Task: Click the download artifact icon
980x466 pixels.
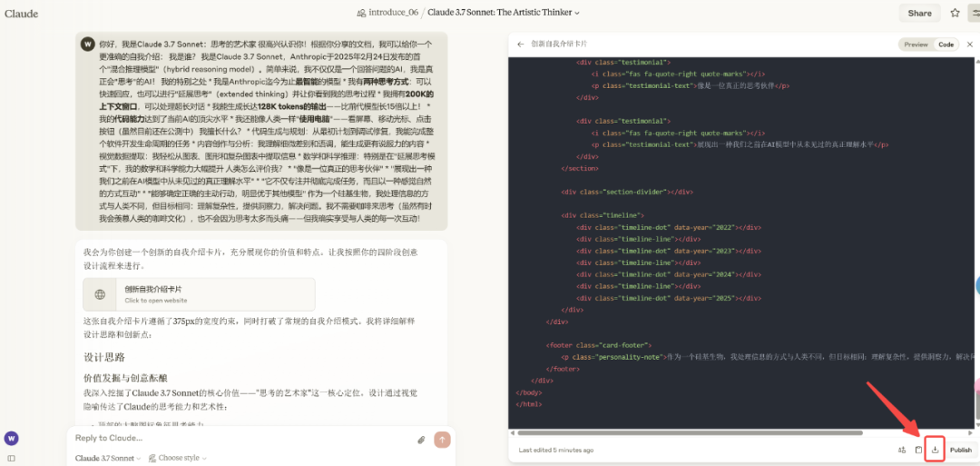Action: pos(935,450)
